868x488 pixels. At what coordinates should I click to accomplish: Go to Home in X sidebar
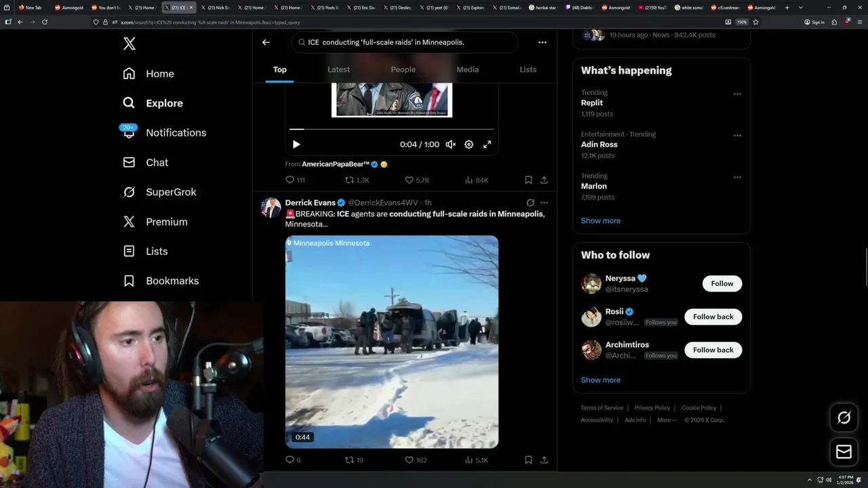coord(149,74)
